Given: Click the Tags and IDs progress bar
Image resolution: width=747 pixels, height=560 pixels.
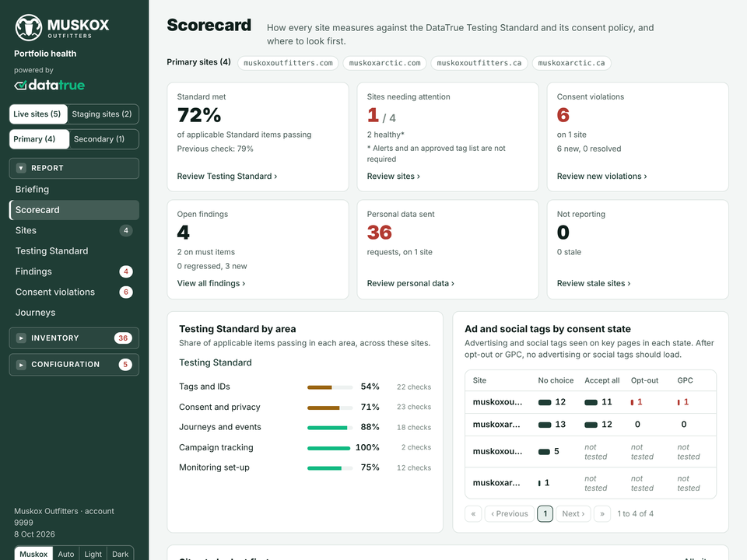Looking at the screenshot, I should click(x=330, y=387).
